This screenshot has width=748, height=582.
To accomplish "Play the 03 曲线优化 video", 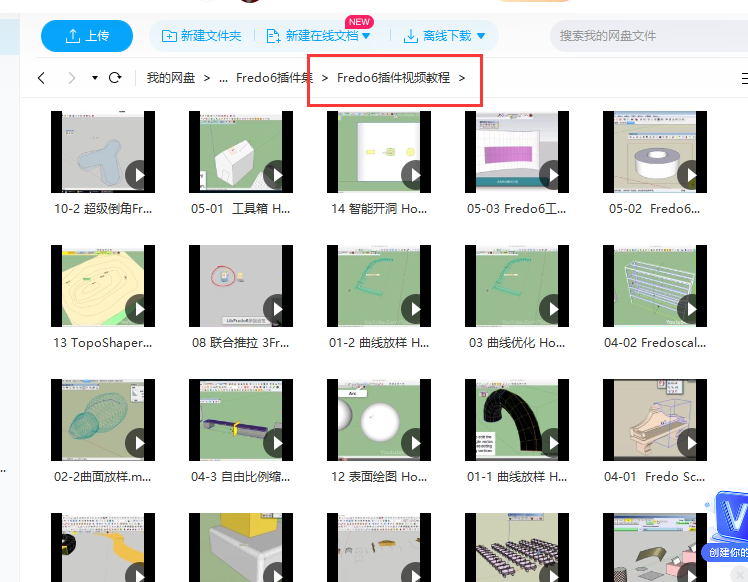I will coord(552,309).
